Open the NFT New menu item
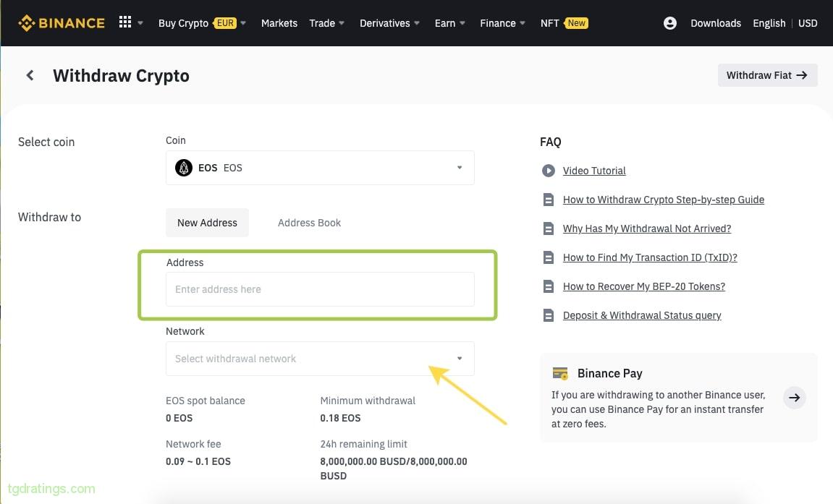The height and width of the screenshot is (504, 833). (564, 23)
